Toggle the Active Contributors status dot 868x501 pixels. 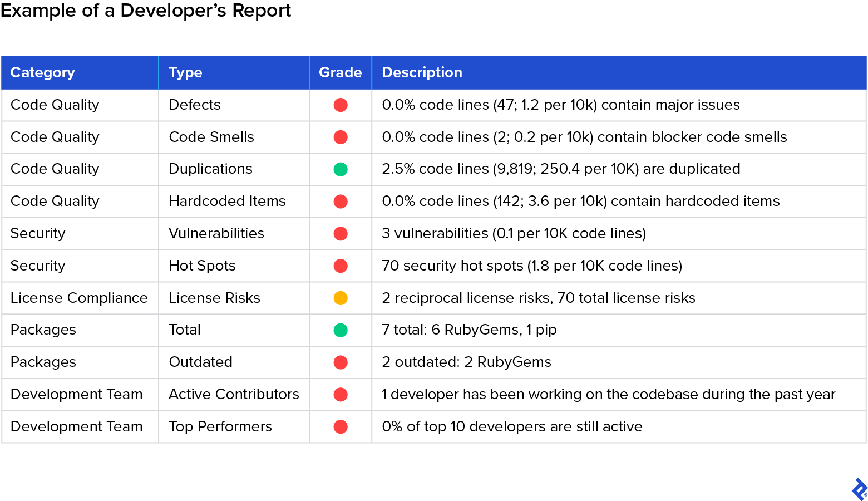340,394
